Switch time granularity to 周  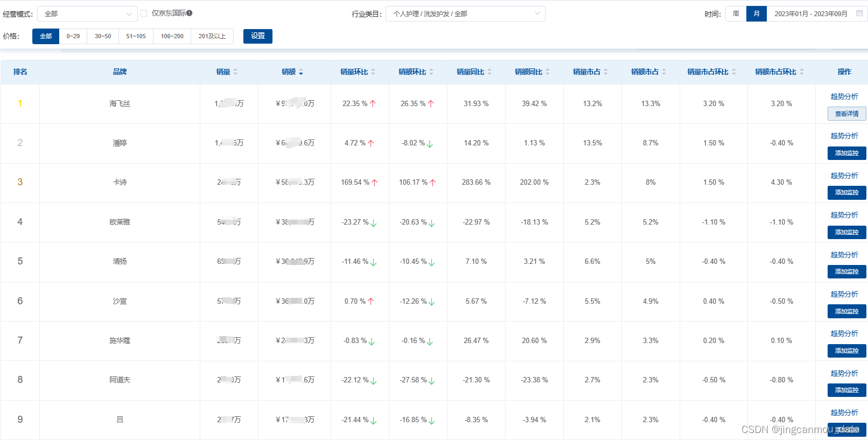[736, 13]
